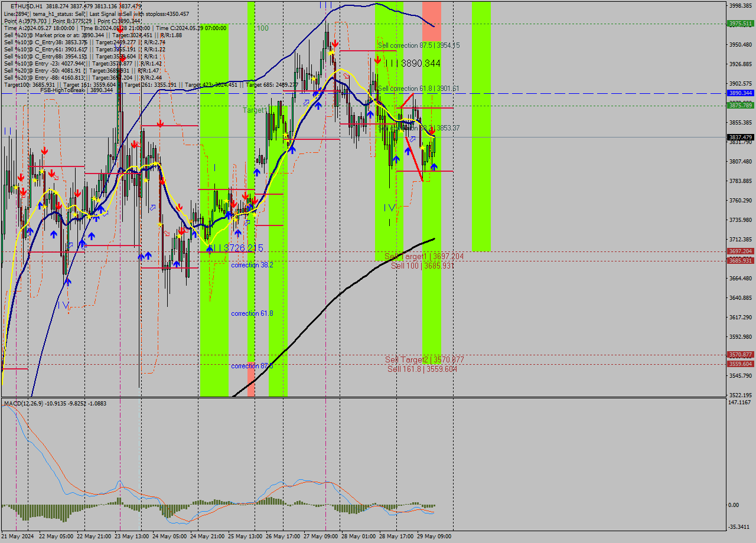The width and height of the screenshot is (756, 543).
Task: Select the '29 May 09:00' time label
Action: coord(434,537)
